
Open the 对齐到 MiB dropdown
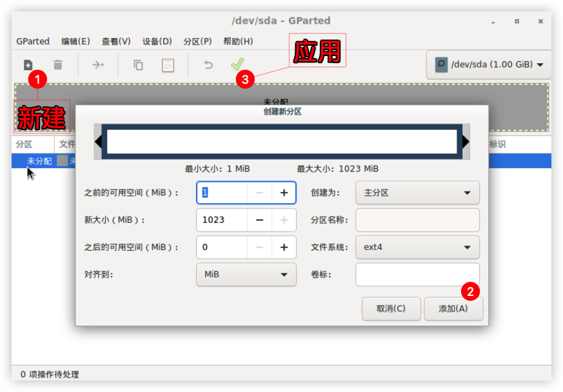point(246,274)
